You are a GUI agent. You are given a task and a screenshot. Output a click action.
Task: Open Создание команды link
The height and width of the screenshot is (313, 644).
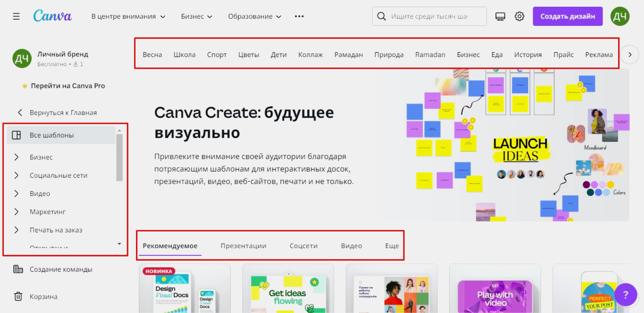61,269
